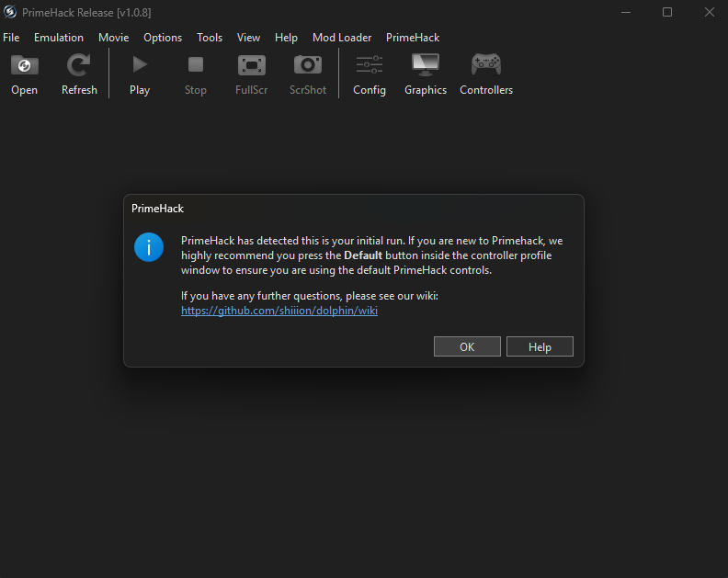The image size is (728, 578).
Task: Open the Emulation menu
Action: tap(59, 38)
